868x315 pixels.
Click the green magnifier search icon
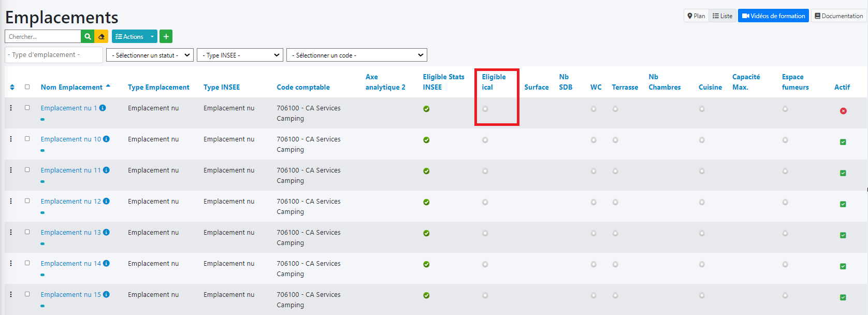click(x=88, y=37)
